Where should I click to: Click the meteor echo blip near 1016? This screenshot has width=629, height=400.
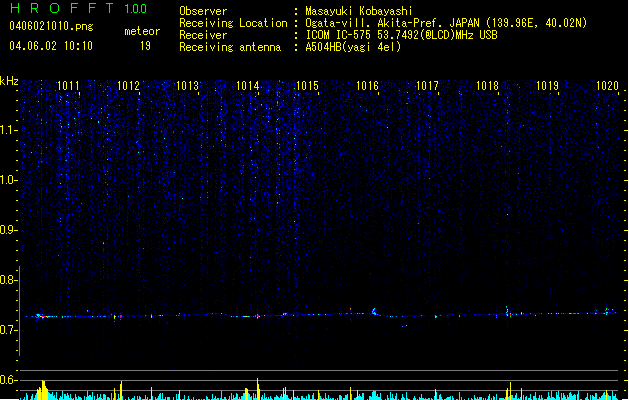click(375, 311)
